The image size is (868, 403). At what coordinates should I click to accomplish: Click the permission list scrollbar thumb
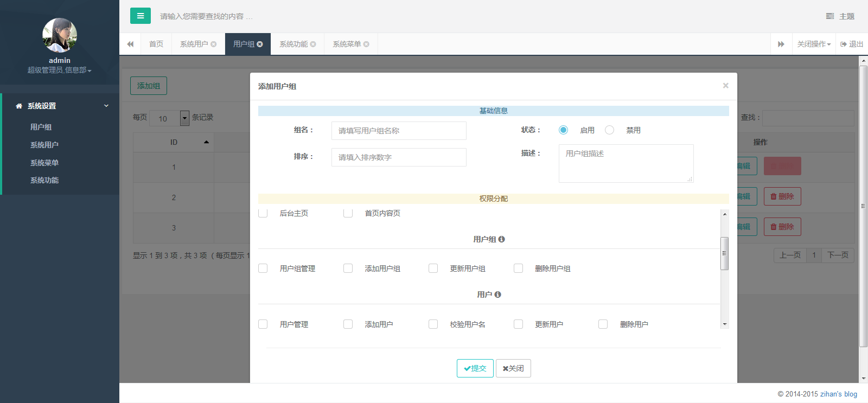[x=724, y=253]
